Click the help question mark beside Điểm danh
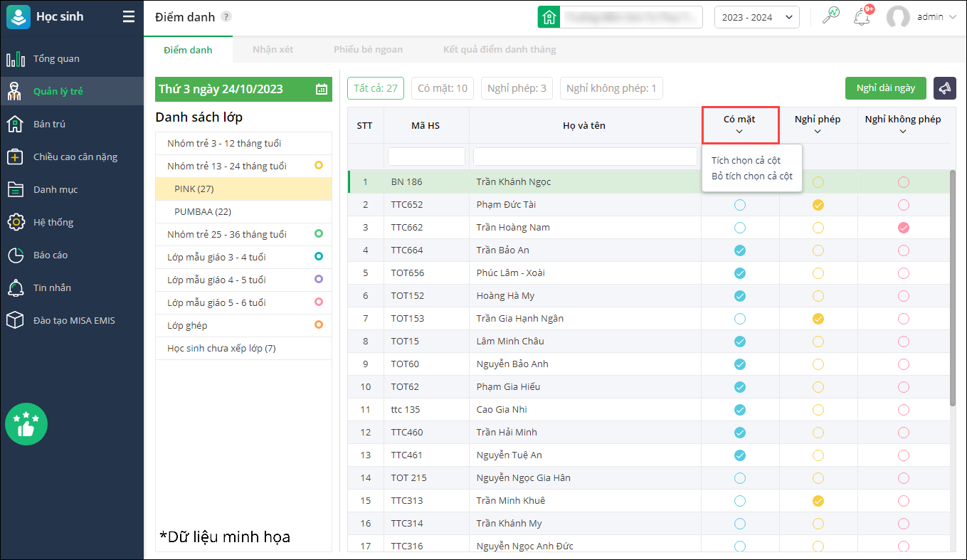 (226, 17)
